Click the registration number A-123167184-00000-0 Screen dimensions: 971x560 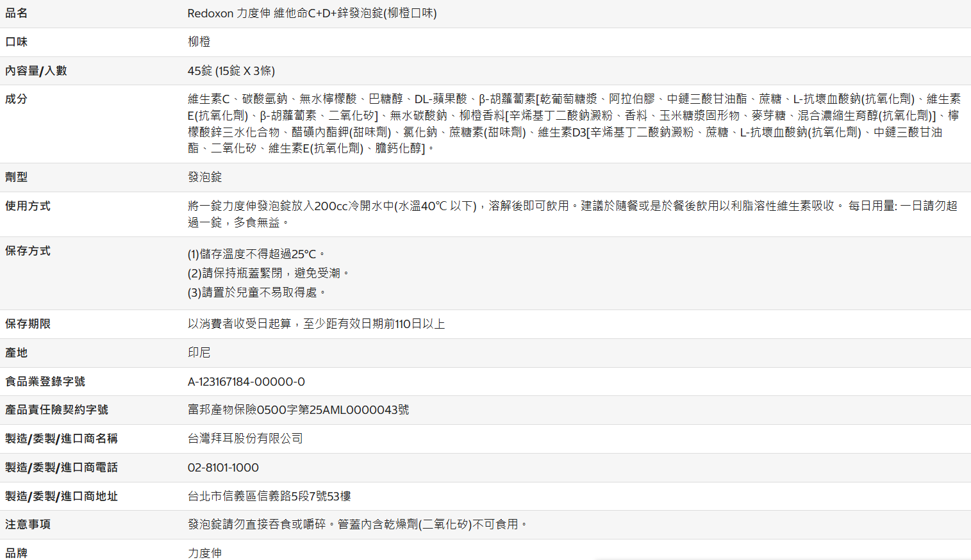pyautogui.click(x=246, y=382)
